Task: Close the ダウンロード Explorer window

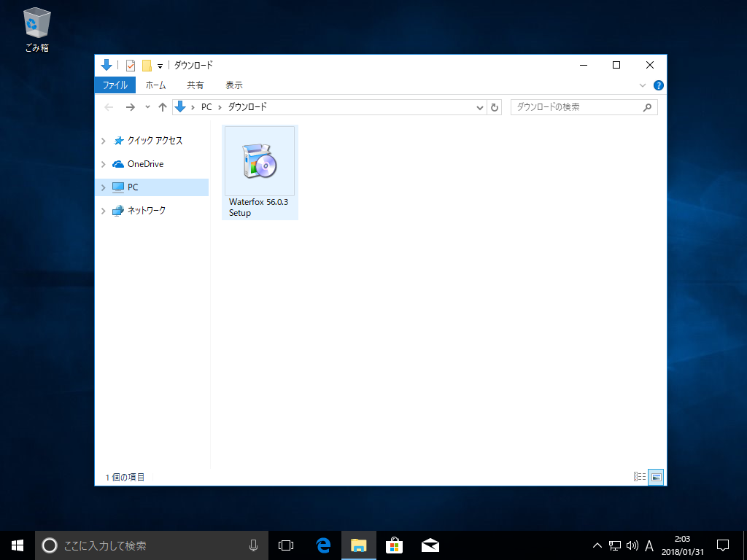Action: pos(650,65)
